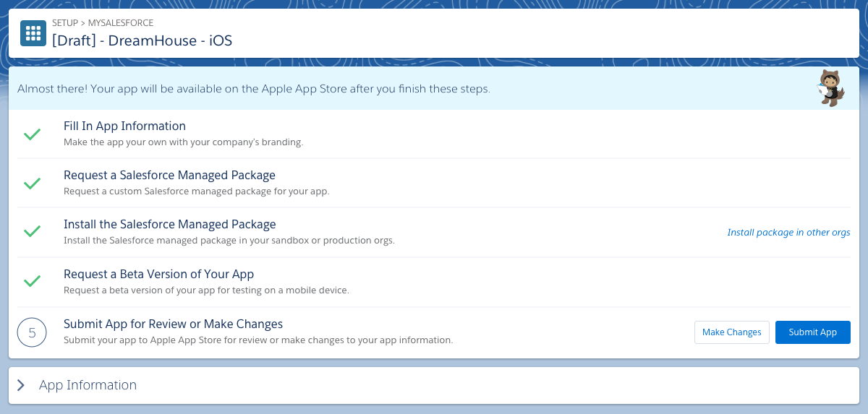Click checkmark beside Request a Salesforce Managed Package
This screenshot has width=868, height=414.
coord(32,184)
